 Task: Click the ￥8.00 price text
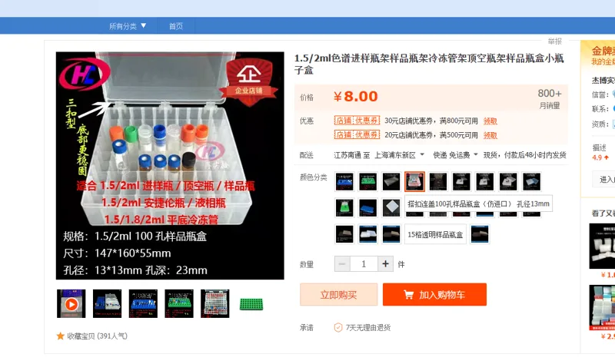356,97
